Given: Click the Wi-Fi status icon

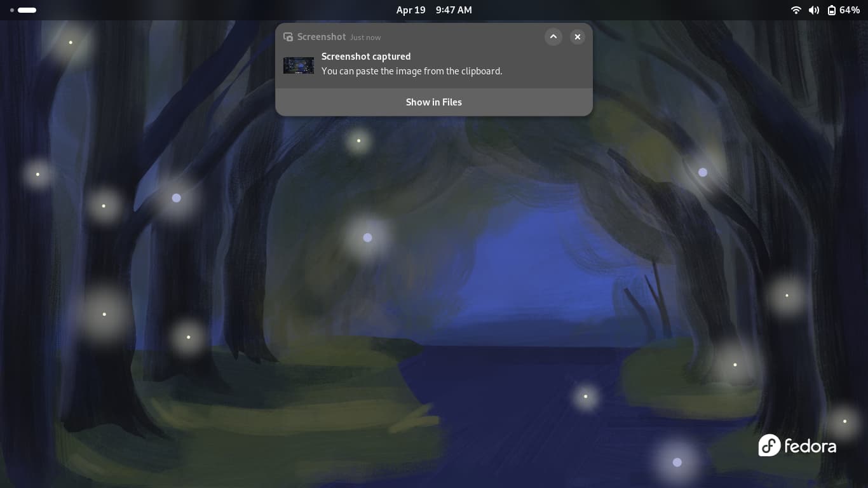Looking at the screenshot, I should [796, 10].
